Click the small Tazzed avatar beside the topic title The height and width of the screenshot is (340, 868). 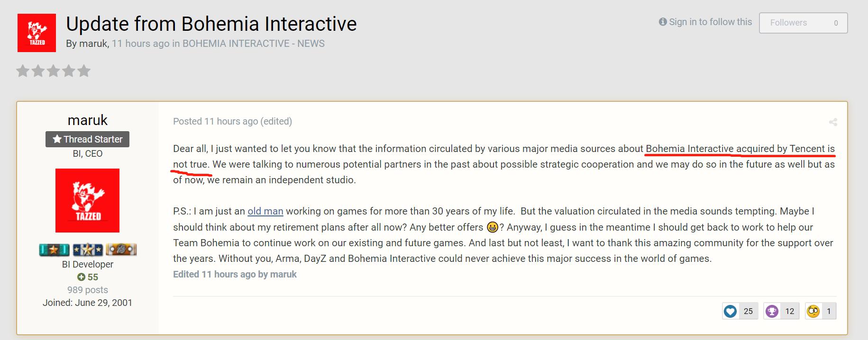coord(37,33)
